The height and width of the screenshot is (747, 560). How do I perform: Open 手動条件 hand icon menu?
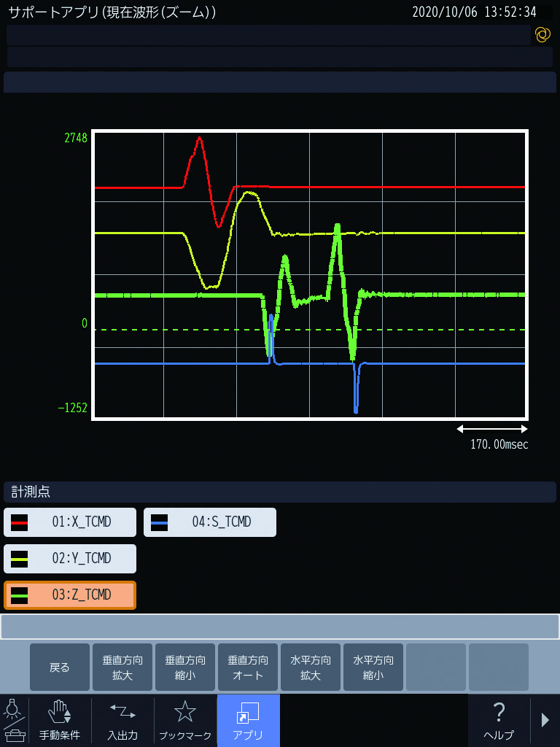point(60,720)
